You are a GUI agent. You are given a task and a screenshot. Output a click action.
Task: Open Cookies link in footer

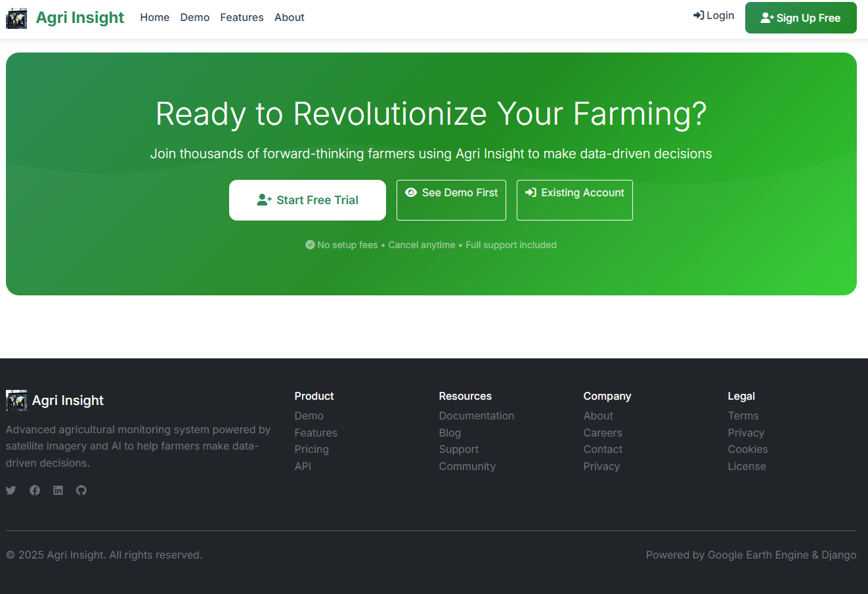[748, 450]
